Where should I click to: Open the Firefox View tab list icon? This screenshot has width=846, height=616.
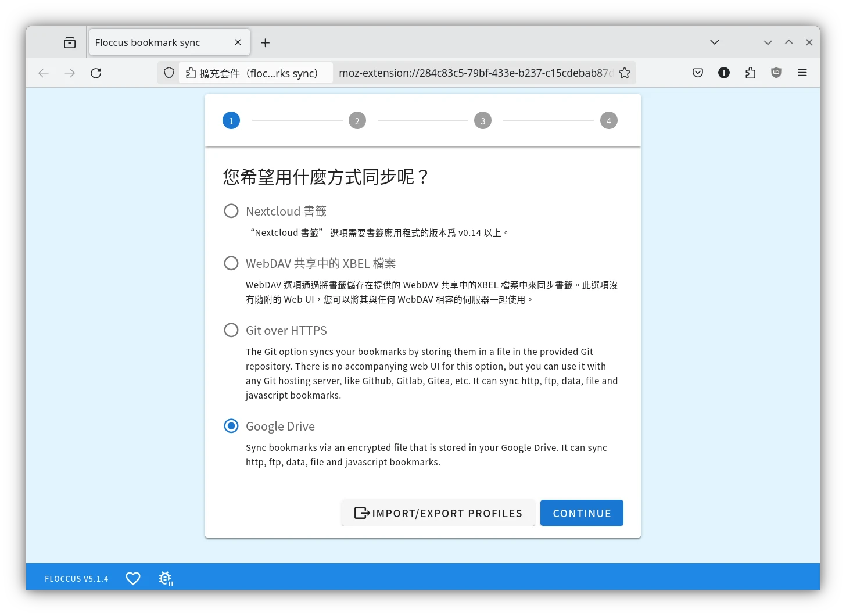click(x=70, y=42)
